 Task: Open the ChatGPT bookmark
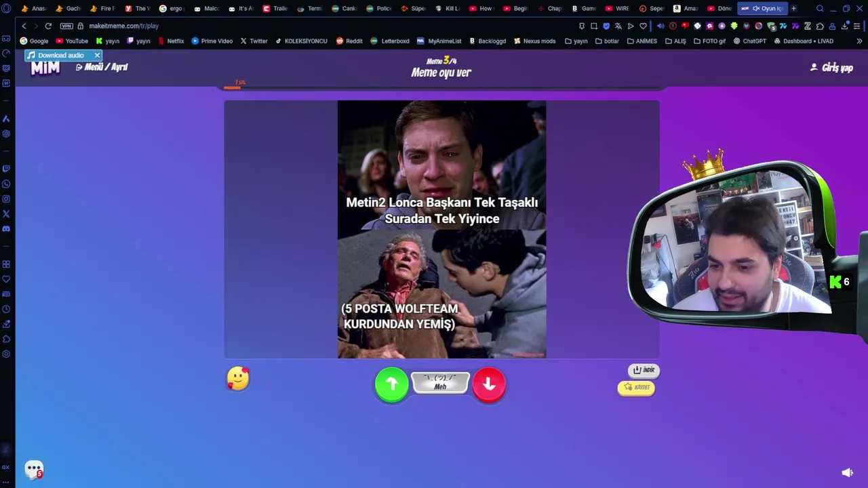pyautogui.click(x=749, y=41)
